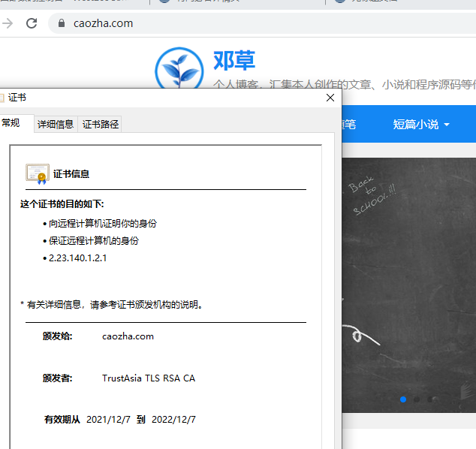
Task: Select the first blue carousel dot
Action: point(403,399)
